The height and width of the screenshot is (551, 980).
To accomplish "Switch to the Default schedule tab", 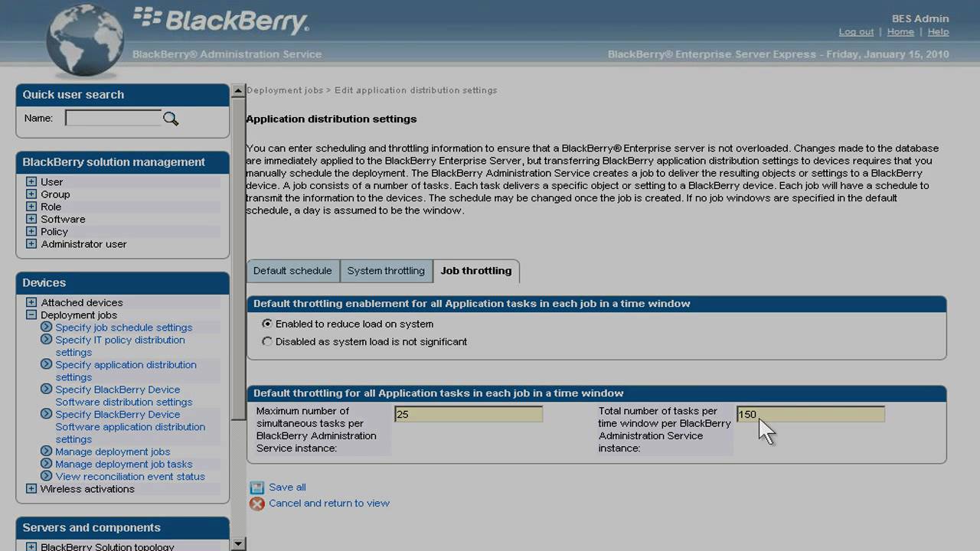I will [292, 271].
